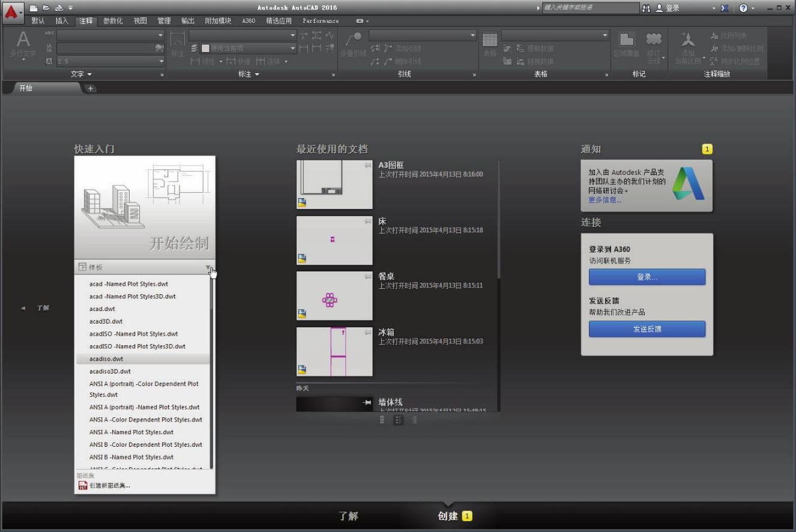Click the create new sheet set icon

coord(83,485)
